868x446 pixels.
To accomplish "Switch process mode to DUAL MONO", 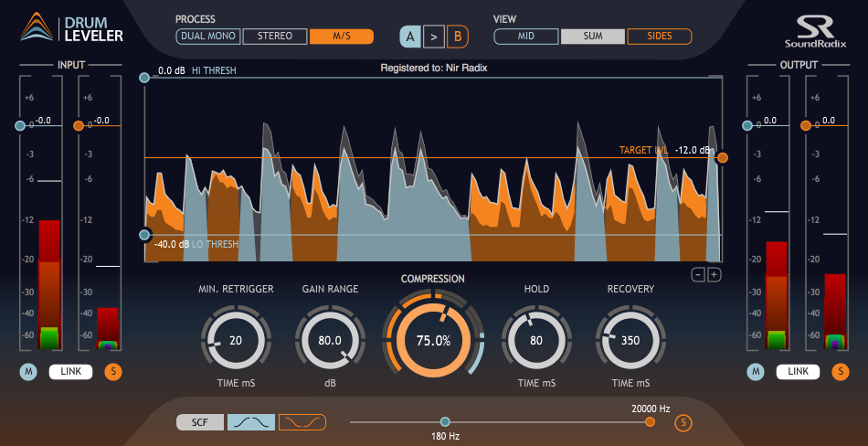I will (x=208, y=37).
